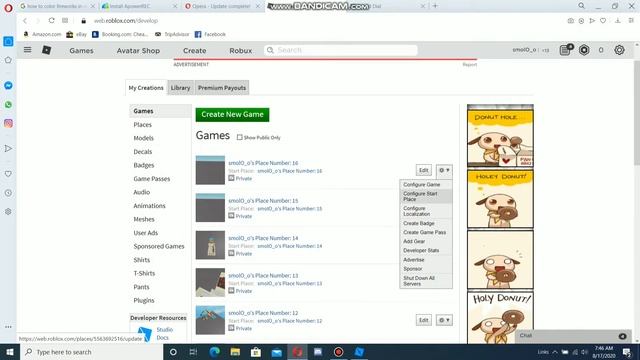Viewport: 640px width, 360px height.
Task: Add page to bookmarks heart in address bar
Action: [603, 20]
